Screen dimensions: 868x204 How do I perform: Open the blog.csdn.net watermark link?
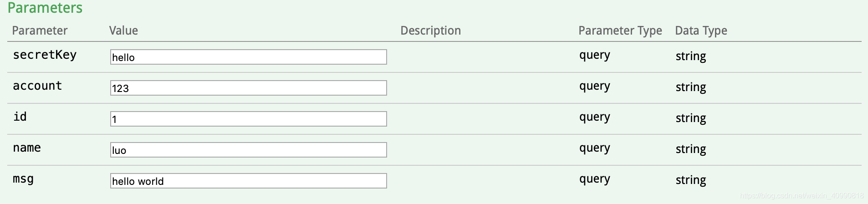(802, 196)
